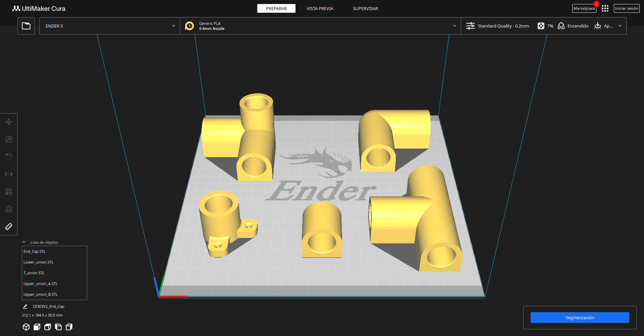Image resolution: width=644 pixels, height=336 pixels.
Task: Open the Marketplace
Action: (x=584, y=8)
